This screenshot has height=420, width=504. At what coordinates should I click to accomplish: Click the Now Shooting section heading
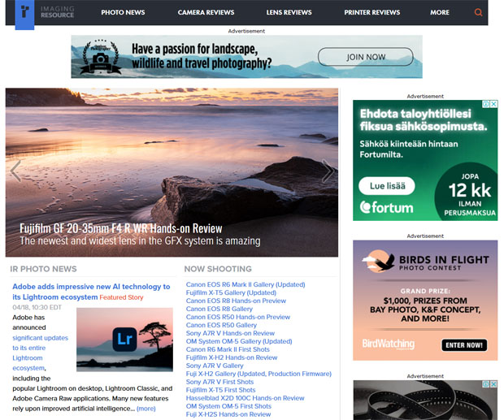[218, 269]
